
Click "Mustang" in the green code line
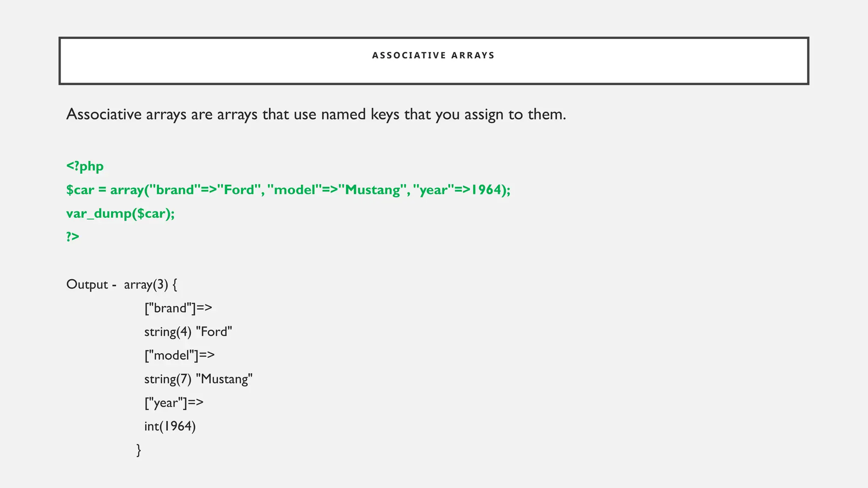pos(372,190)
